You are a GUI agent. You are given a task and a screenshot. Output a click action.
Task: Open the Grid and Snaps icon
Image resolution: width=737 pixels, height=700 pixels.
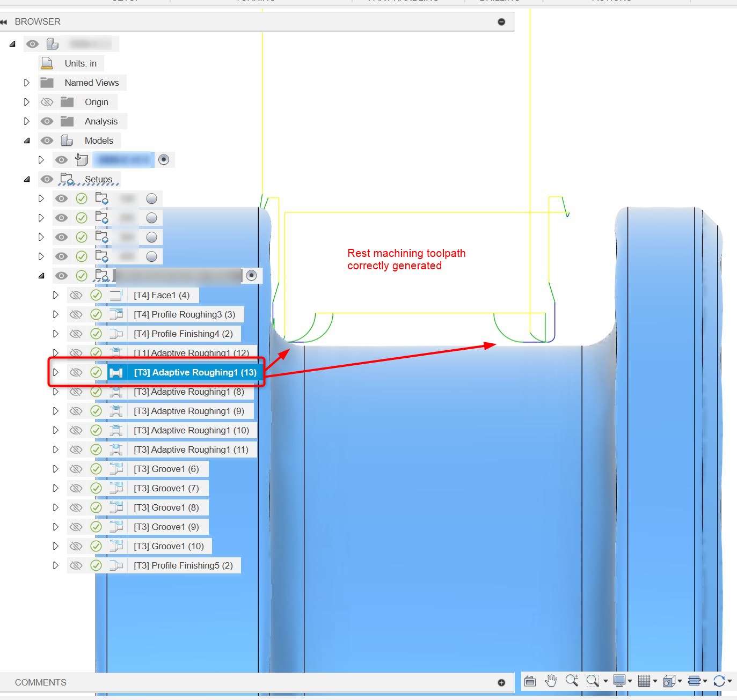click(644, 681)
